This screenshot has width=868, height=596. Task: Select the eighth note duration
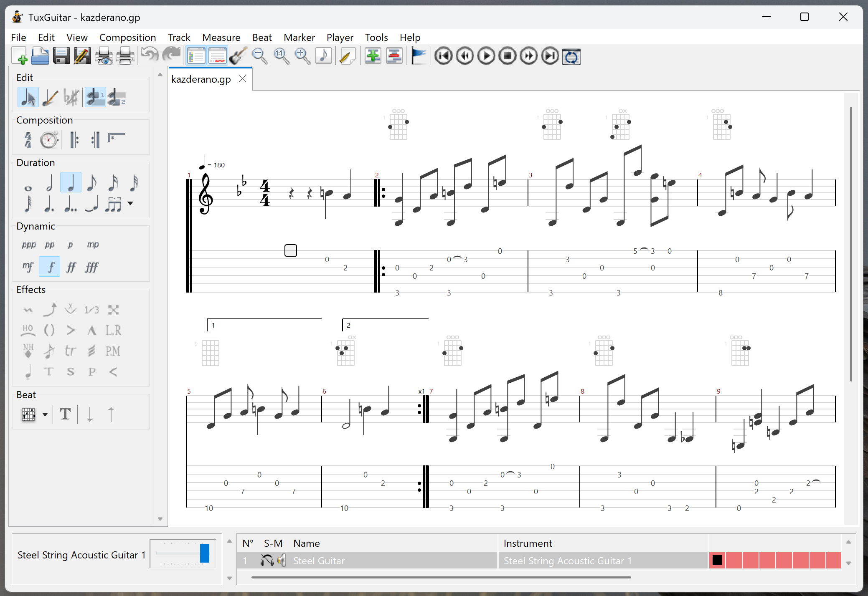tap(92, 183)
